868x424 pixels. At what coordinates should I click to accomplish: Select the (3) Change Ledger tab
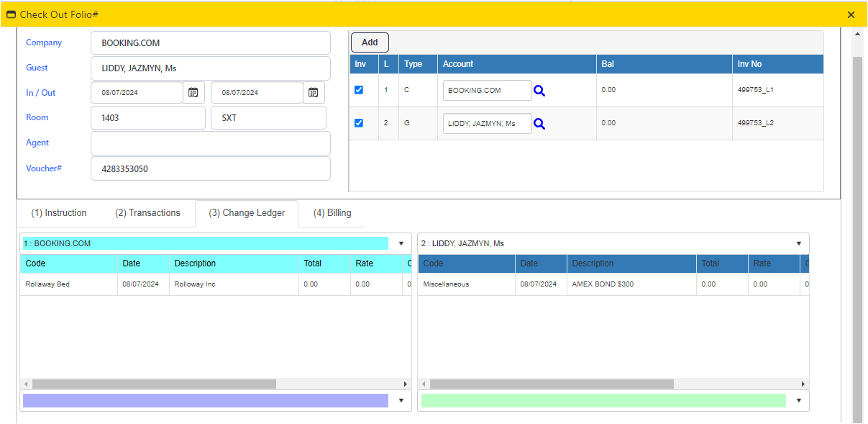click(247, 213)
